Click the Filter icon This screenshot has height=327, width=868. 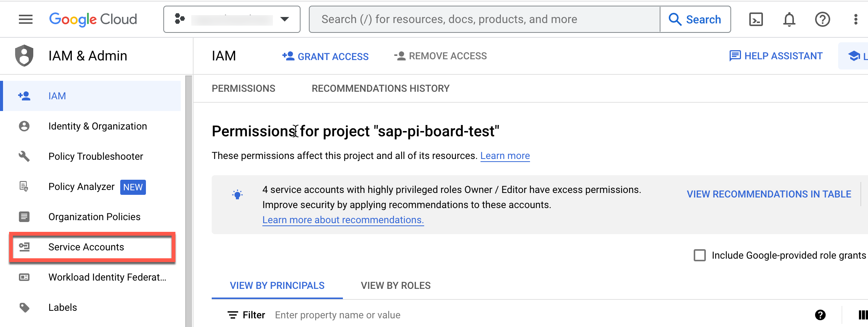[233, 315]
